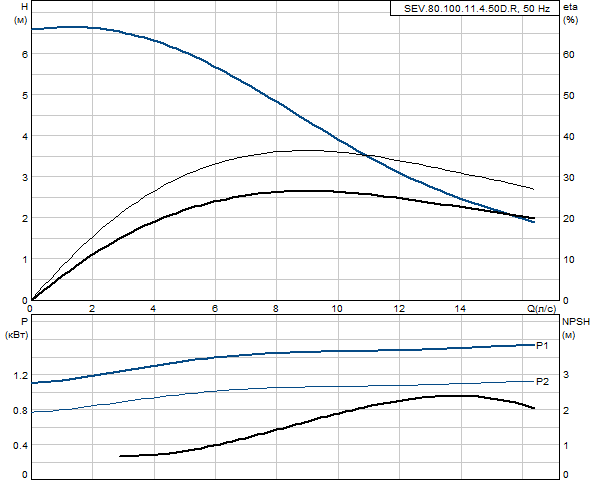
Task: Click the 1.2 tick on power axis
Action: tap(20, 375)
